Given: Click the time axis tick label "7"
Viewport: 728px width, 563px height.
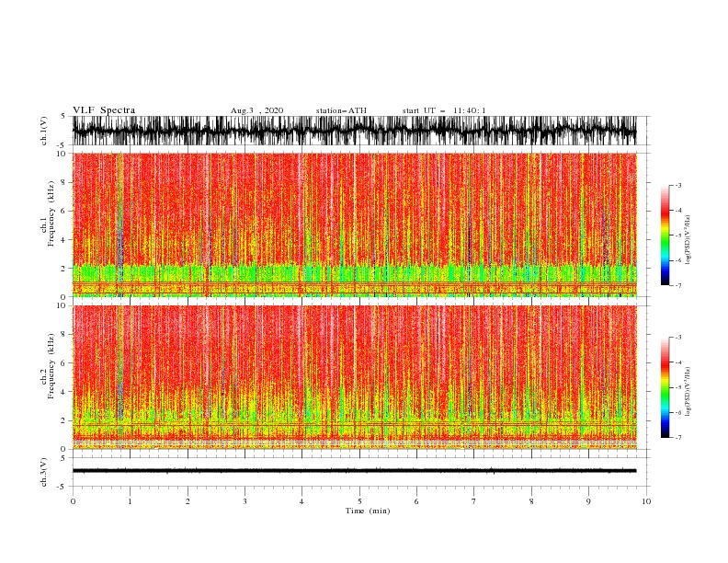Looking at the screenshot, I should point(474,501).
